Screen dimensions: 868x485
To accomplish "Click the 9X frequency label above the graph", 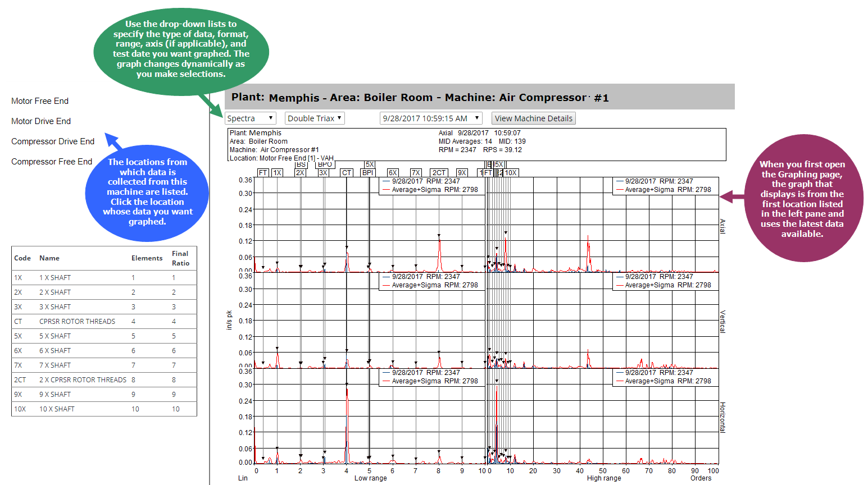I will click(x=462, y=173).
